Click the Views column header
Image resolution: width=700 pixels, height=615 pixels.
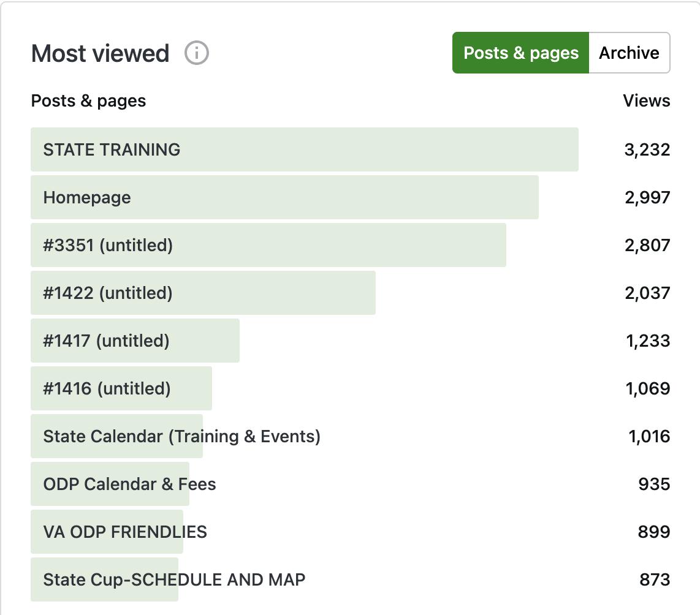coord(646,100)
